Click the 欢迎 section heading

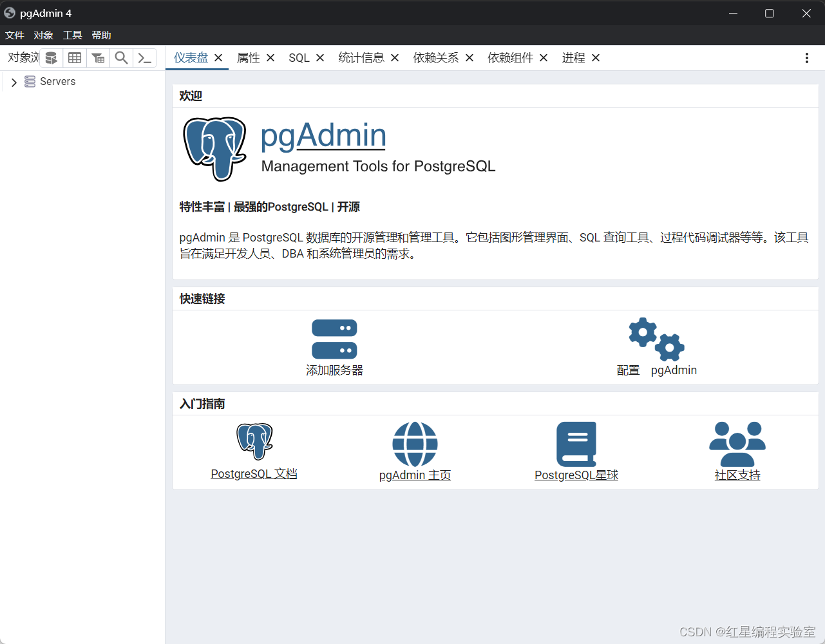191,96
